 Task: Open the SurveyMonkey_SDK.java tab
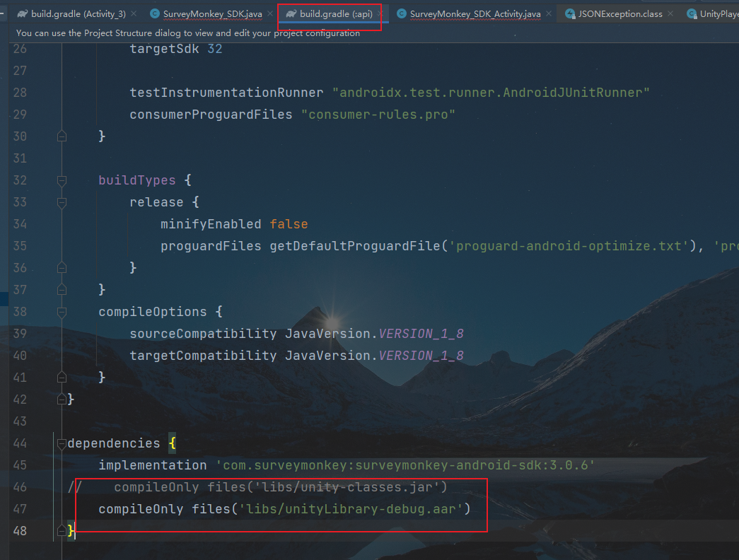[x=212, y=14]
